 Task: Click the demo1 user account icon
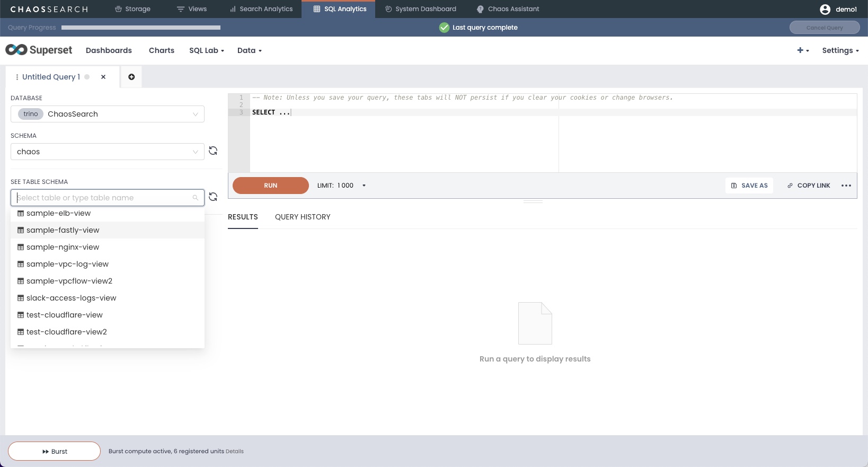825,9
